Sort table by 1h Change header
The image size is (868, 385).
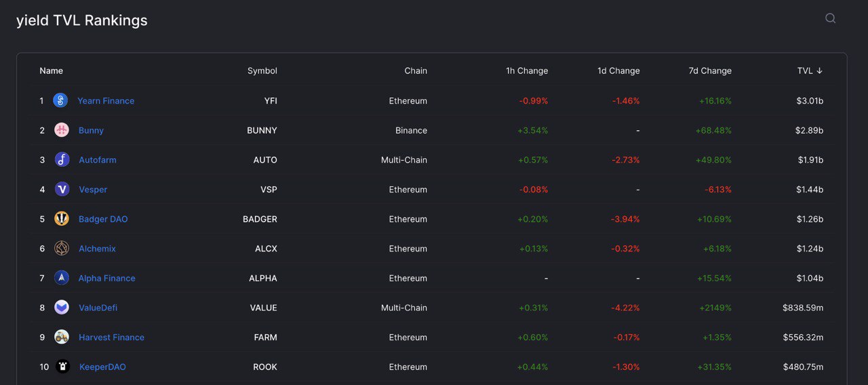pyautogui.click(x=527, y=70)
